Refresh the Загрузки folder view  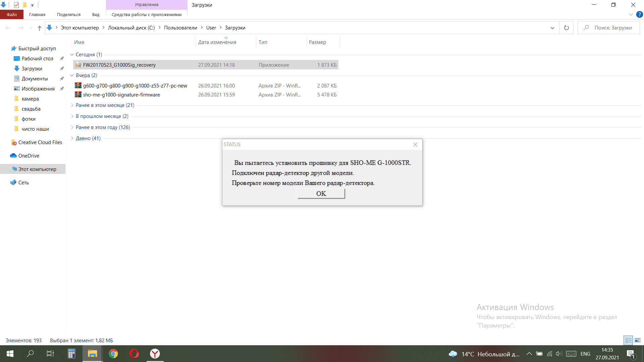click(567, 28)
